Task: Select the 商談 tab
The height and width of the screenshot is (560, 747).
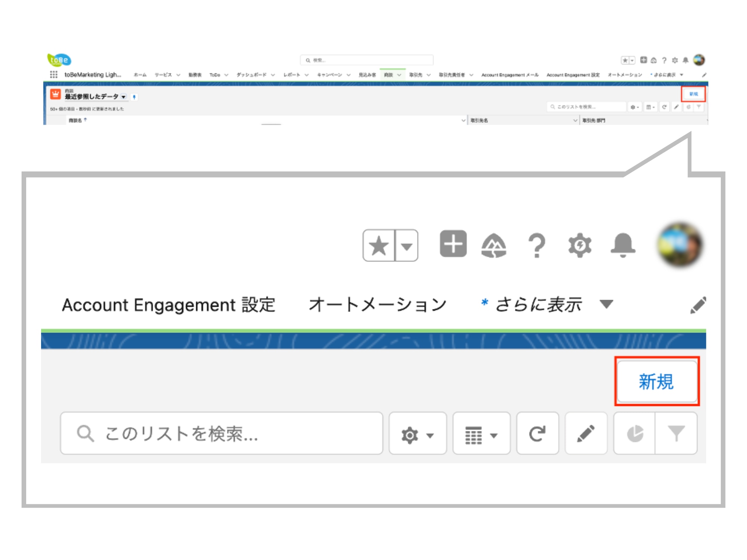Action: (x=388, y=75)
